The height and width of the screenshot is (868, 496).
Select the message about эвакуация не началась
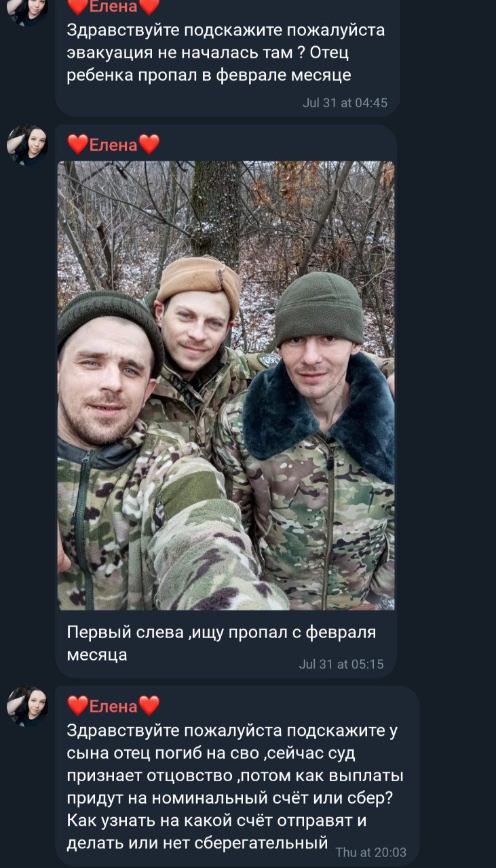coord(227,53)
